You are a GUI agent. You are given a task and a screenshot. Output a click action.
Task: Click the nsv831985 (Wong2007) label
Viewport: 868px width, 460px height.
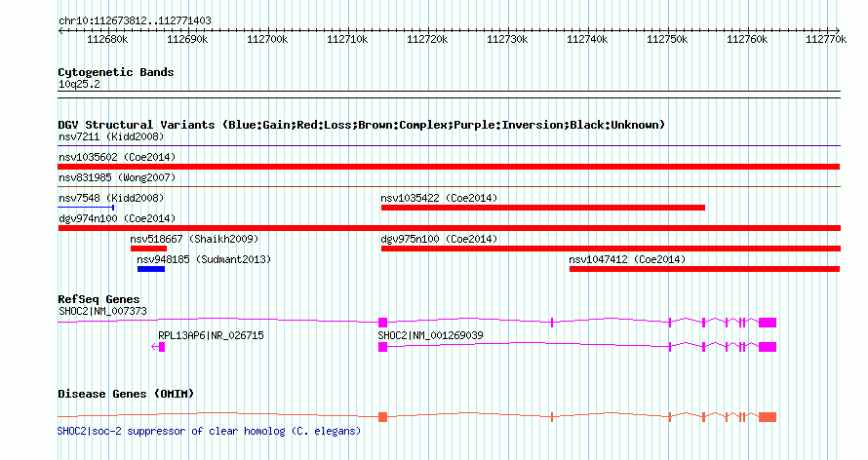coord(117,177)
